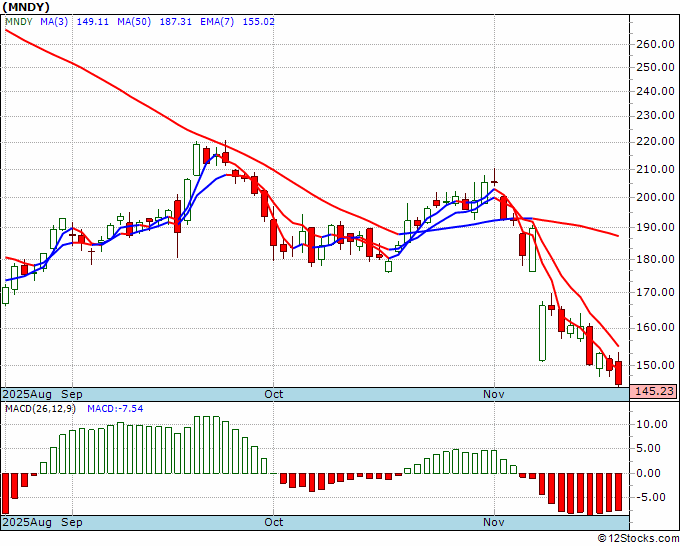
Task: Click the 10.00 MACD axis label
Action: click(x=652, y=425)
